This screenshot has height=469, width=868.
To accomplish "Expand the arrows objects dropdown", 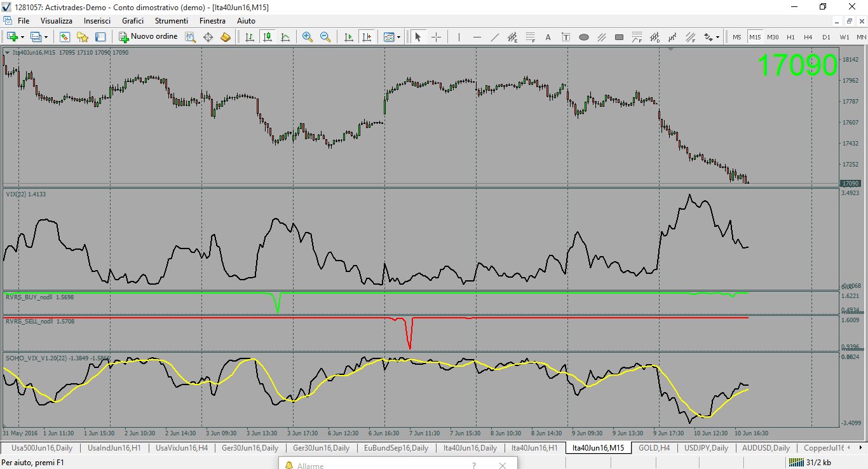I will 718,37.
